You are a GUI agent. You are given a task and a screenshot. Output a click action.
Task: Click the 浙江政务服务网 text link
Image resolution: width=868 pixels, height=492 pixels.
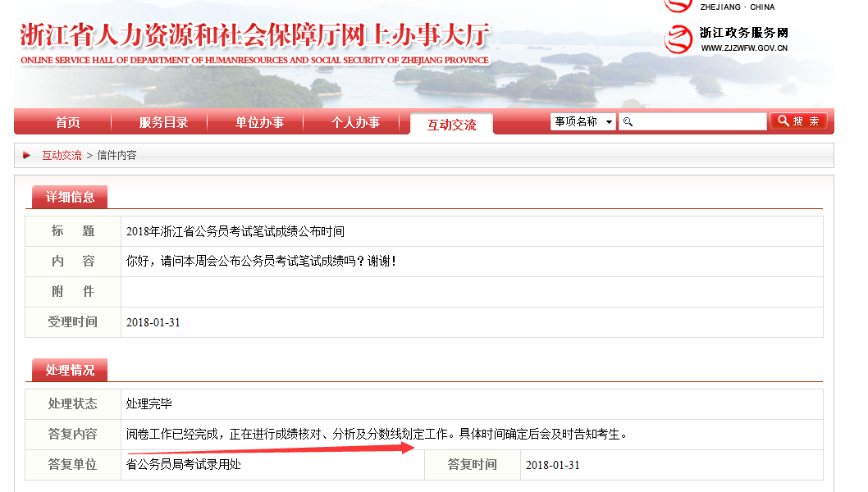(743, 33)
